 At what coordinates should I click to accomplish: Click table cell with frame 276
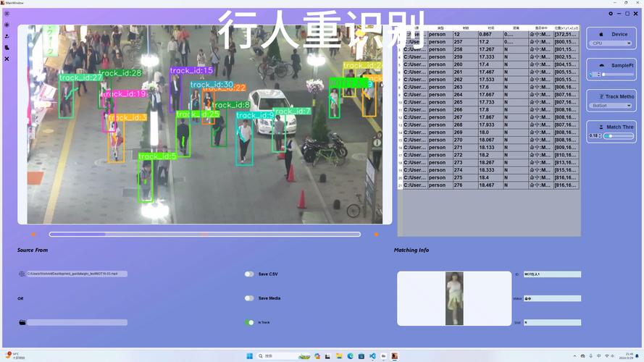point(465,185)
